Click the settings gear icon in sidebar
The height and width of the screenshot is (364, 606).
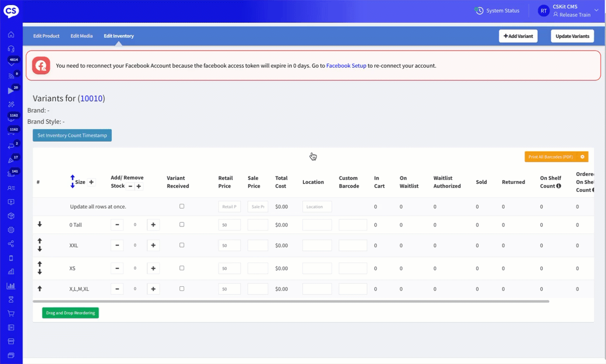pyautogui.click(x=11, y=230)
